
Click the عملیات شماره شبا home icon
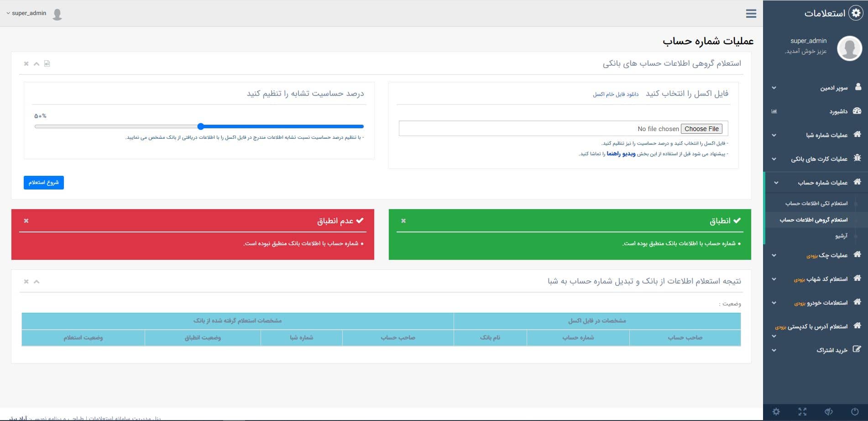857,134
